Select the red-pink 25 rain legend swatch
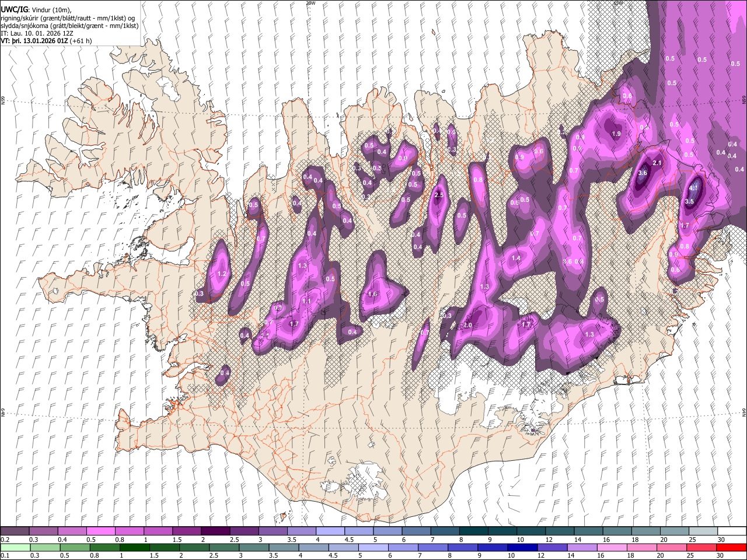This screenshot has width=747, height=560. 701,547
